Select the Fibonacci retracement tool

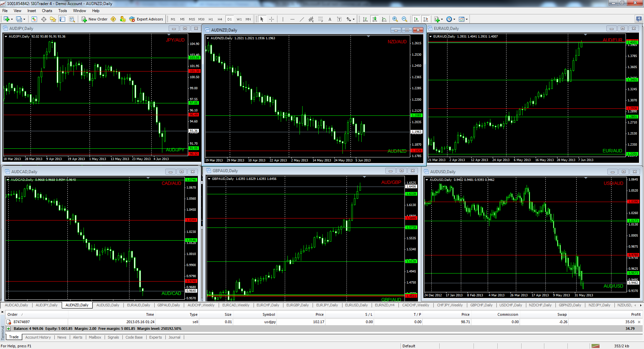[x=320, y=19]
